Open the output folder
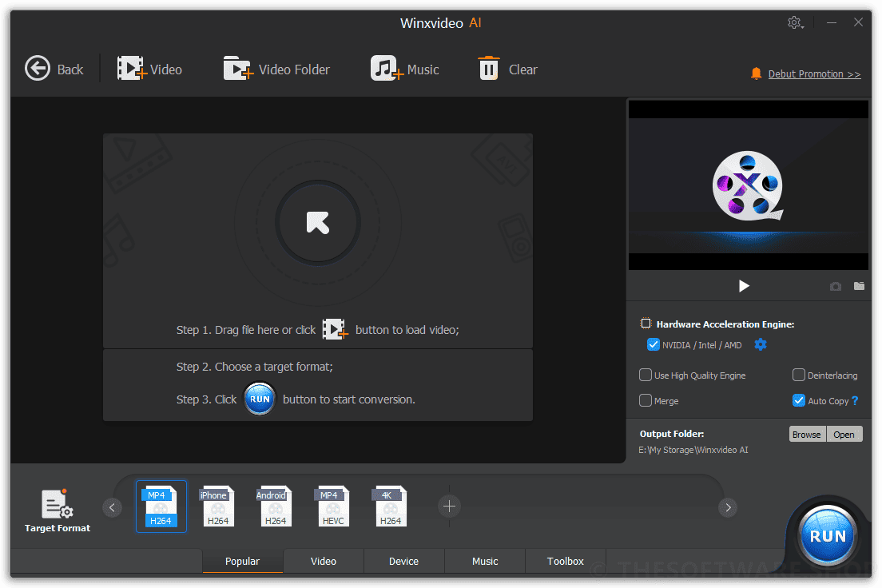This screenshot has height=588, width=882. click(x=844, y=435)
